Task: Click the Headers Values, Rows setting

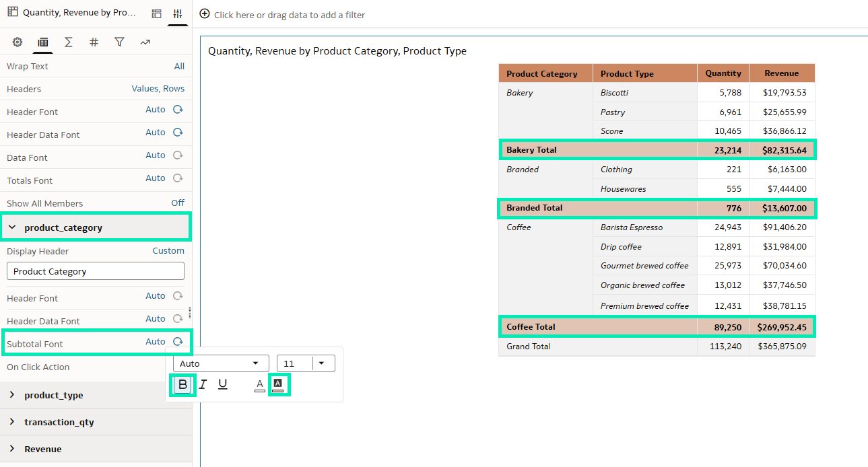Action: point(158,89)
